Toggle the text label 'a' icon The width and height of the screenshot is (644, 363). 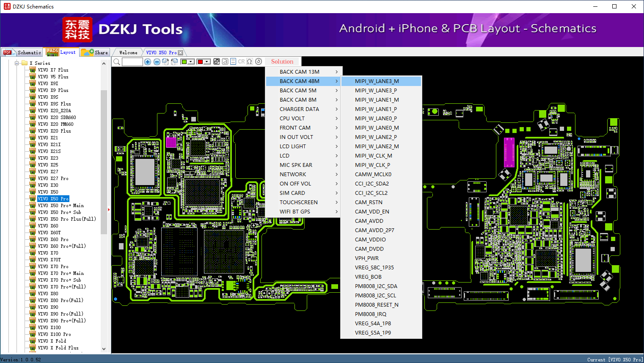[225, 61]
